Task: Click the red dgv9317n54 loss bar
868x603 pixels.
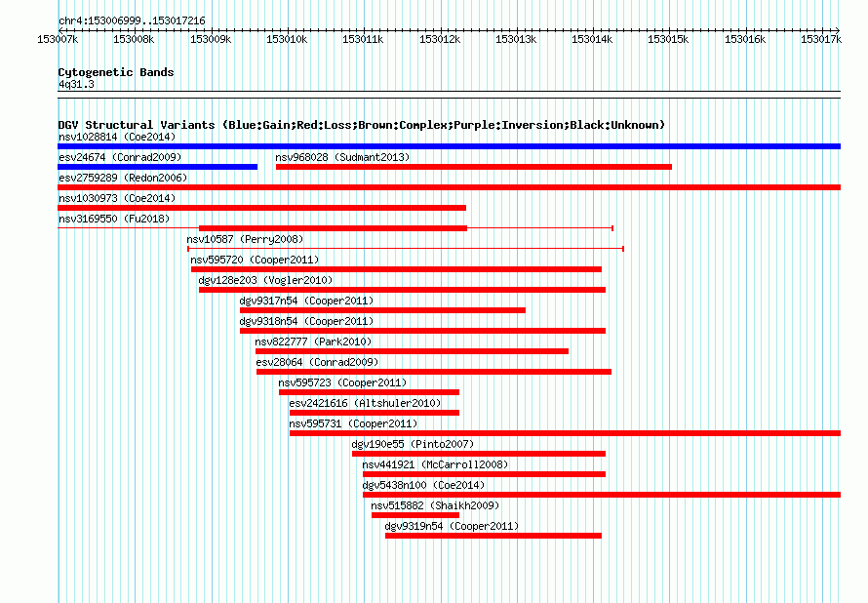Action: (x=382, y=310)
